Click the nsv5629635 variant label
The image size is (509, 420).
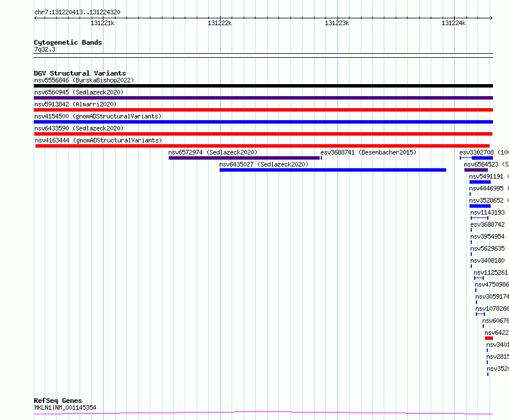(x=488, y=248)
